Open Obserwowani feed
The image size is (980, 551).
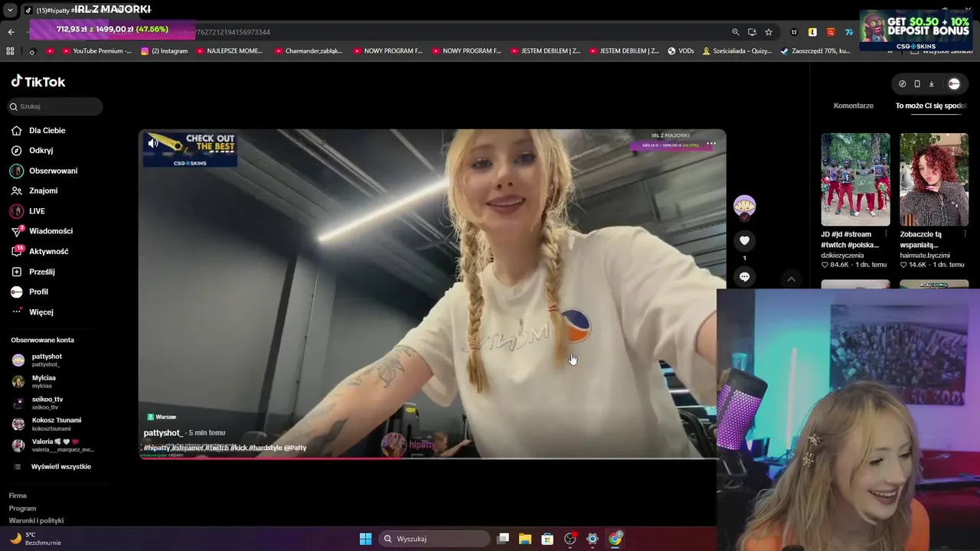tap(53, 171)
